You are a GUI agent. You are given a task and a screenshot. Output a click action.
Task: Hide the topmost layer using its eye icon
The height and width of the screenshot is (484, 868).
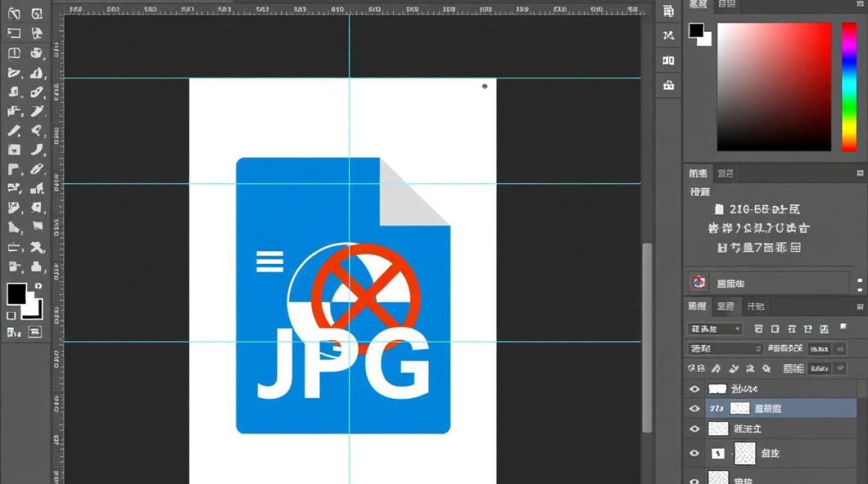[x=695, y=389]
